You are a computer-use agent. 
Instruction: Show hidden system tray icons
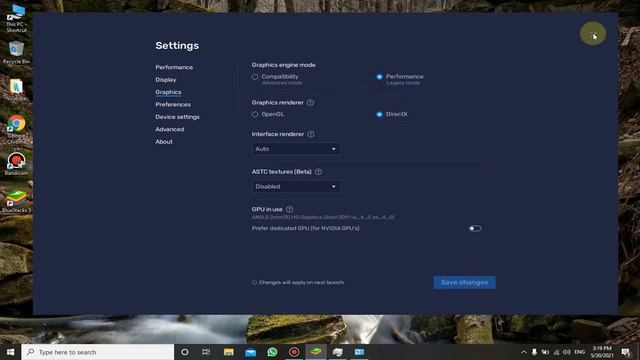pyautogui.click(x=524, y=352)
